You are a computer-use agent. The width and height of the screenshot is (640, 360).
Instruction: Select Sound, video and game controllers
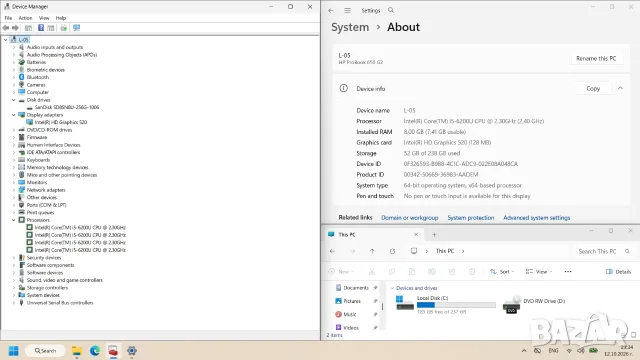point(64,280)
